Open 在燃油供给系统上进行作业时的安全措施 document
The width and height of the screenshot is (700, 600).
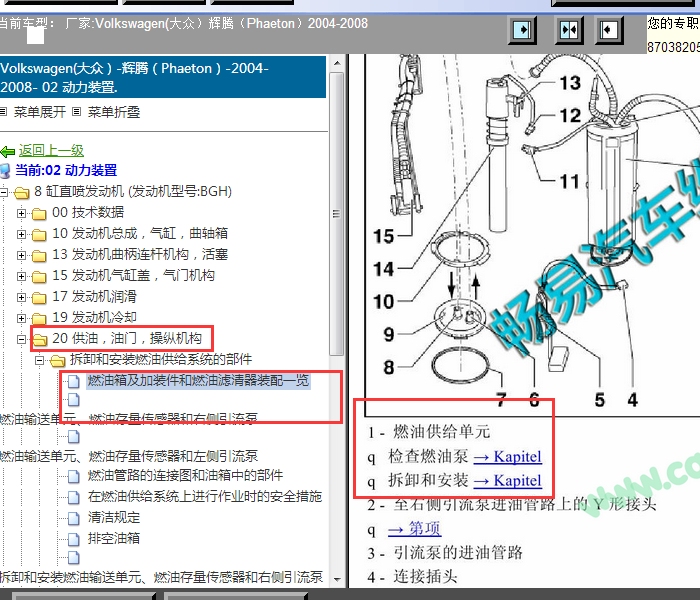tap(205, 496)
